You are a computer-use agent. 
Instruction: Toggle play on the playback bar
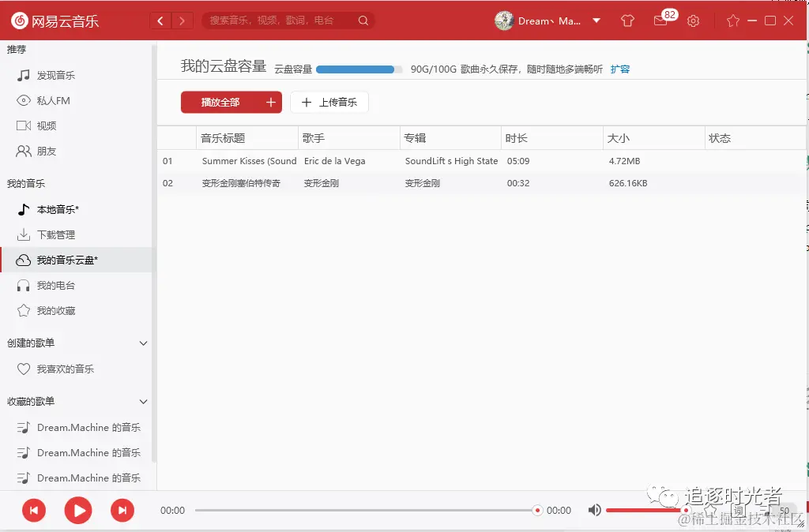78,511
